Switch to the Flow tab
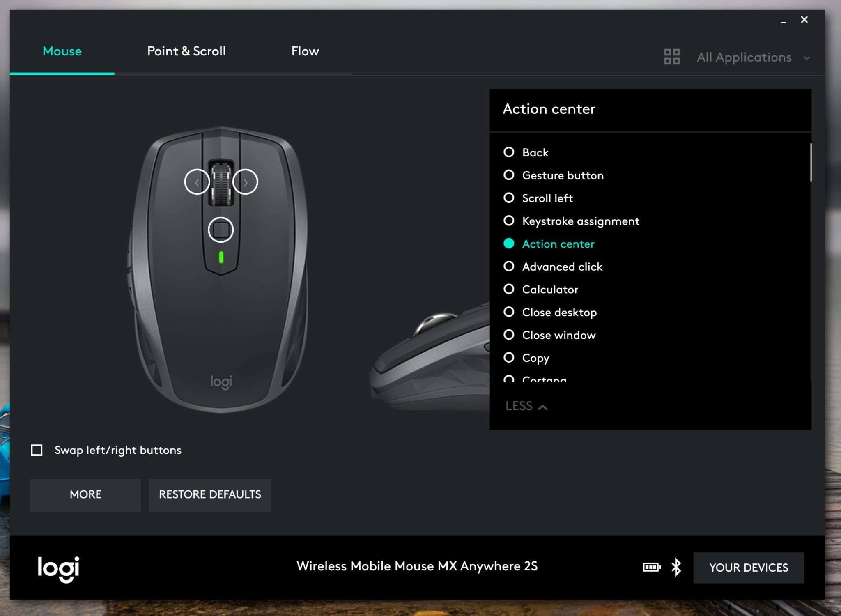841x616 pixels. pyautogui.click(x=304, y=51)
